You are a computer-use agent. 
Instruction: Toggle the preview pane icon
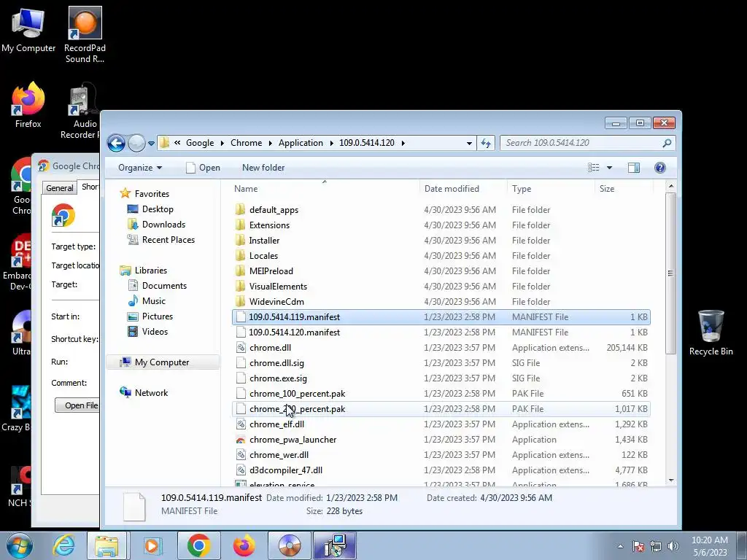(x=634, y=168)
